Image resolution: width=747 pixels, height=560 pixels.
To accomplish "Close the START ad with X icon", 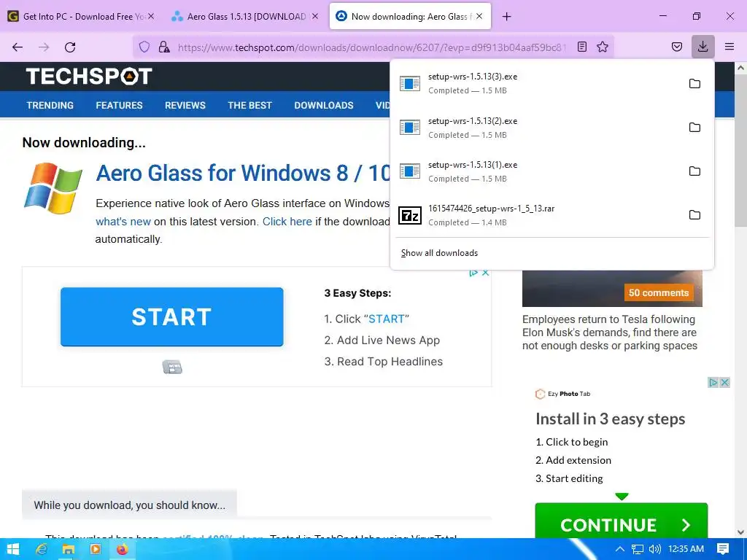I will (485, 273).
